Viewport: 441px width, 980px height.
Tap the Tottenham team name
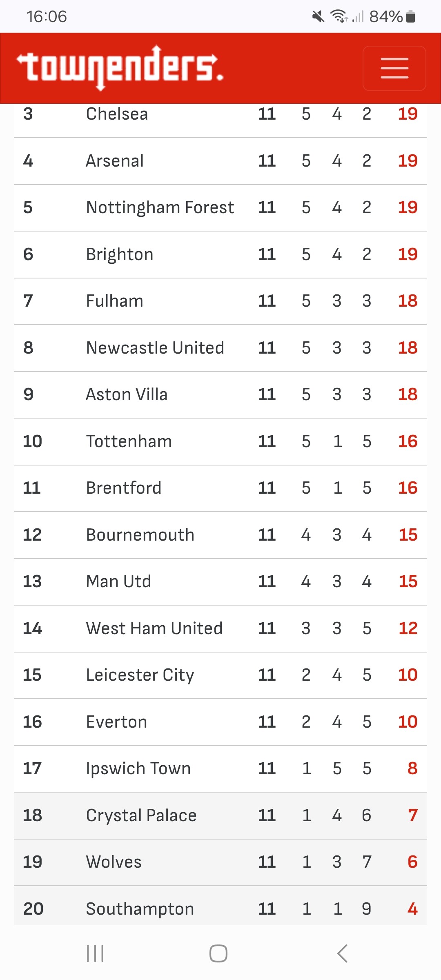point(129,441)
